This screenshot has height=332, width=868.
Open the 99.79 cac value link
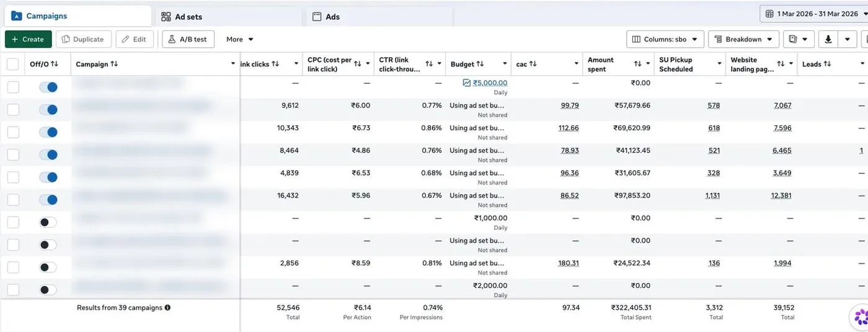570,105
